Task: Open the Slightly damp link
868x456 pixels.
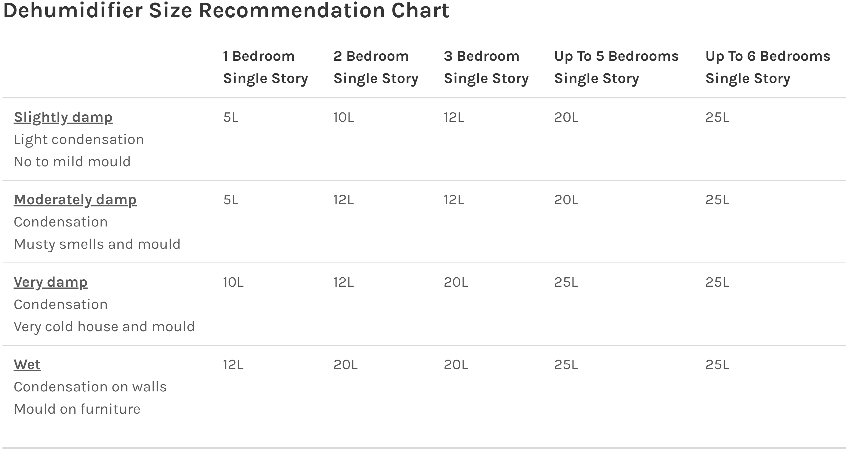Action: click(x=63, y=117)
